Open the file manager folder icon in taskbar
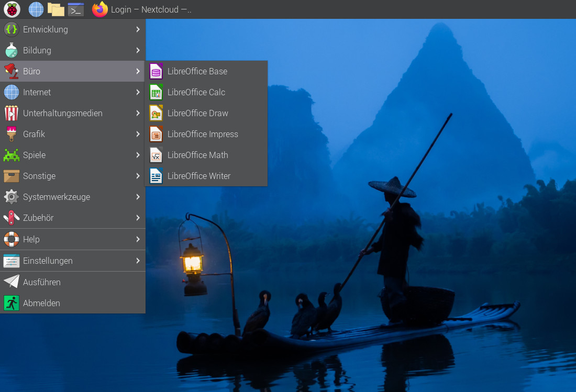Screen dimensions: 576x392 point(56,9)
